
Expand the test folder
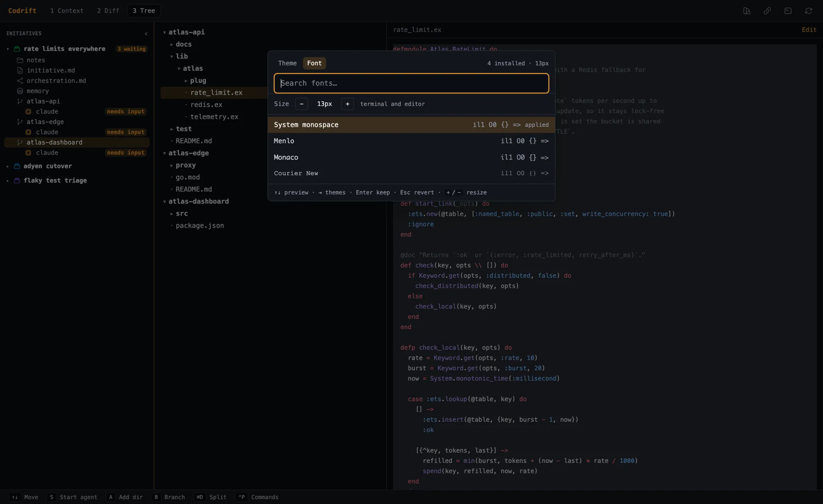[172, 129]
